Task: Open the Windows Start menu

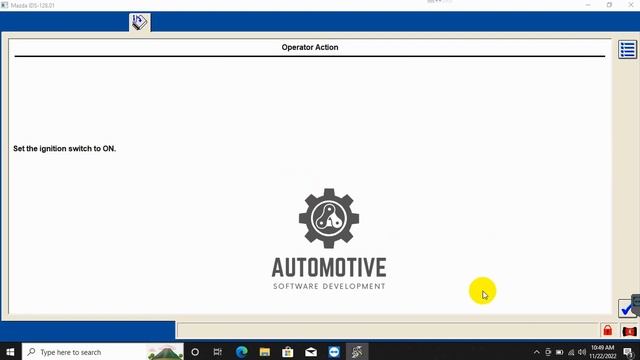Action: tap(10, 352)
